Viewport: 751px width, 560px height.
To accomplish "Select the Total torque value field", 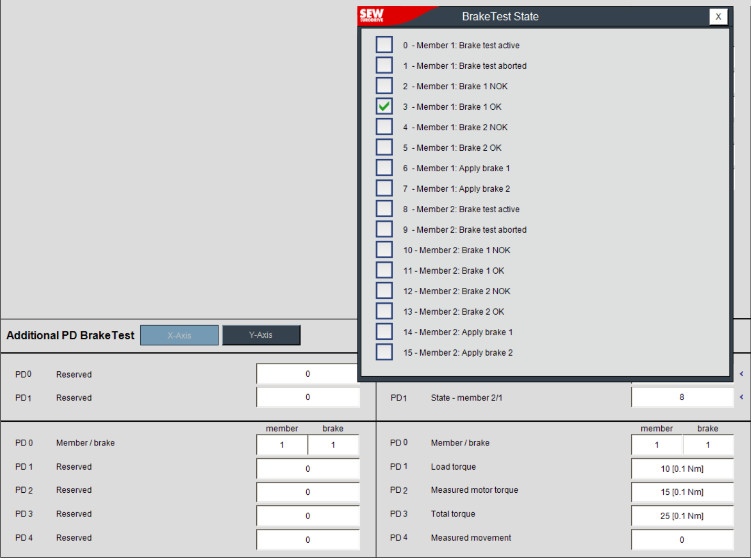I will 682,516.
